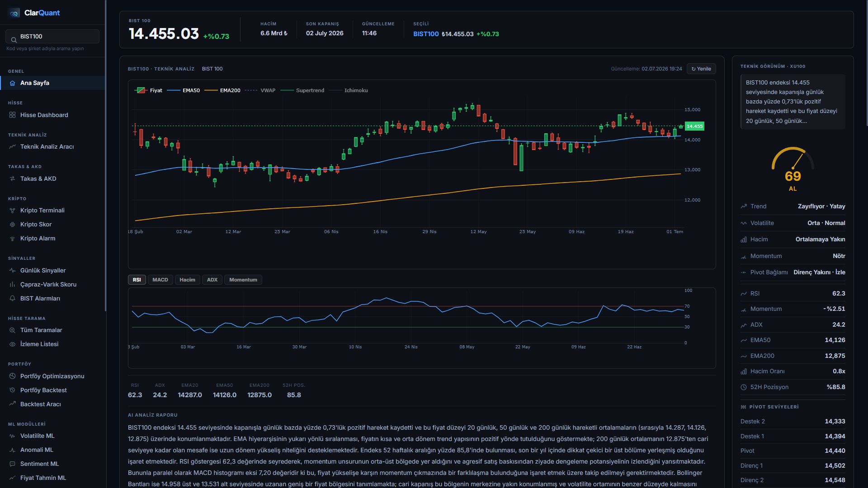
Task: Toggle Supertrend series in legend
Action: coord(302,90)
